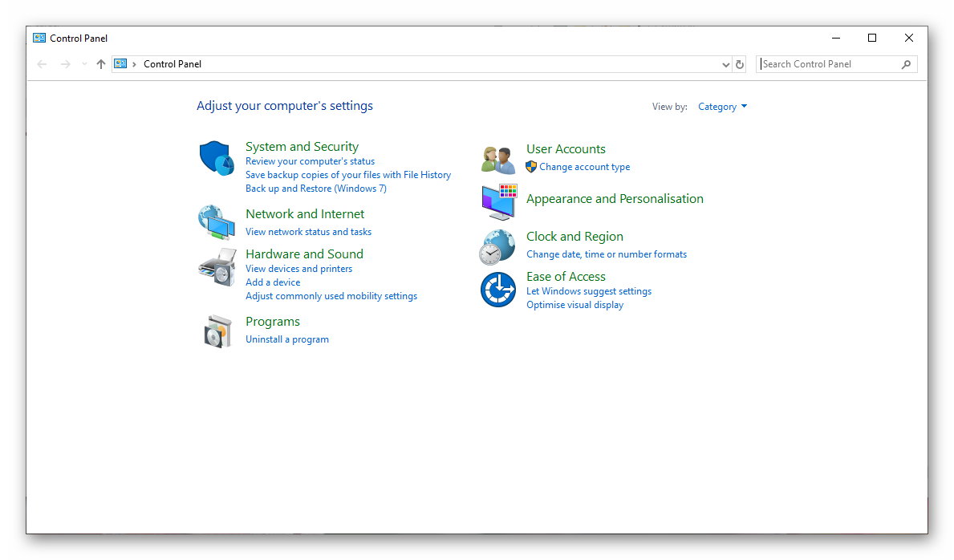Open Back up and Restore (Windows 7)
Screen dimensions: 954x560
316,189
